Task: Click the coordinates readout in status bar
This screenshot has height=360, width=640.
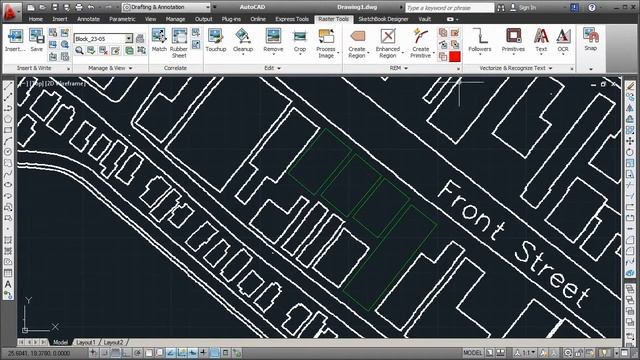Action: click(39, 353)
